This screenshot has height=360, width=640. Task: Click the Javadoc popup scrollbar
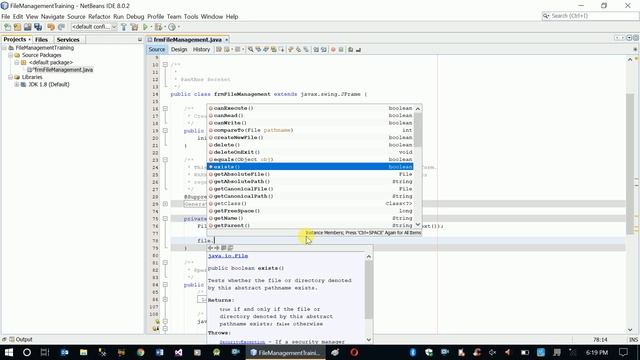tap(369, 289)
